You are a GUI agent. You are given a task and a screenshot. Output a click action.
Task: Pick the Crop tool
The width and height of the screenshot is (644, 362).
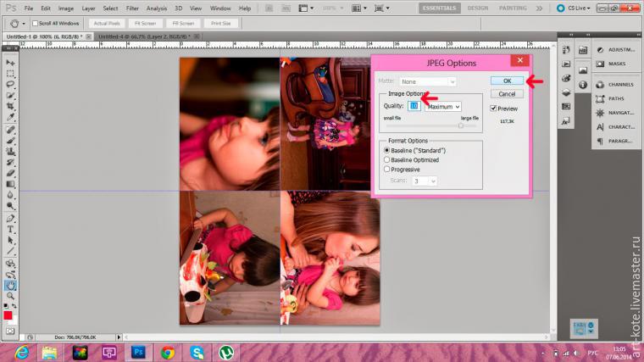pos(11,108)
